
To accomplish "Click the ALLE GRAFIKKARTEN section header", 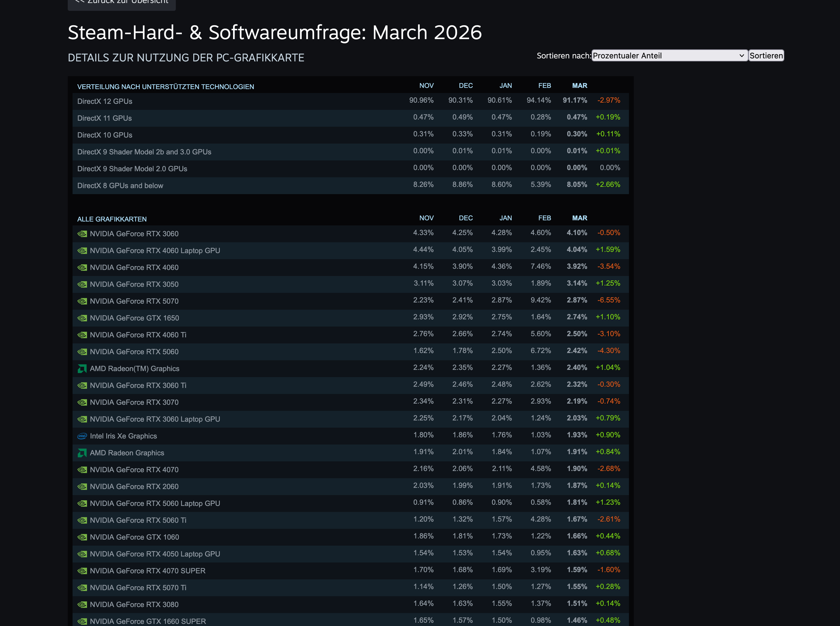I will (112, 219).
